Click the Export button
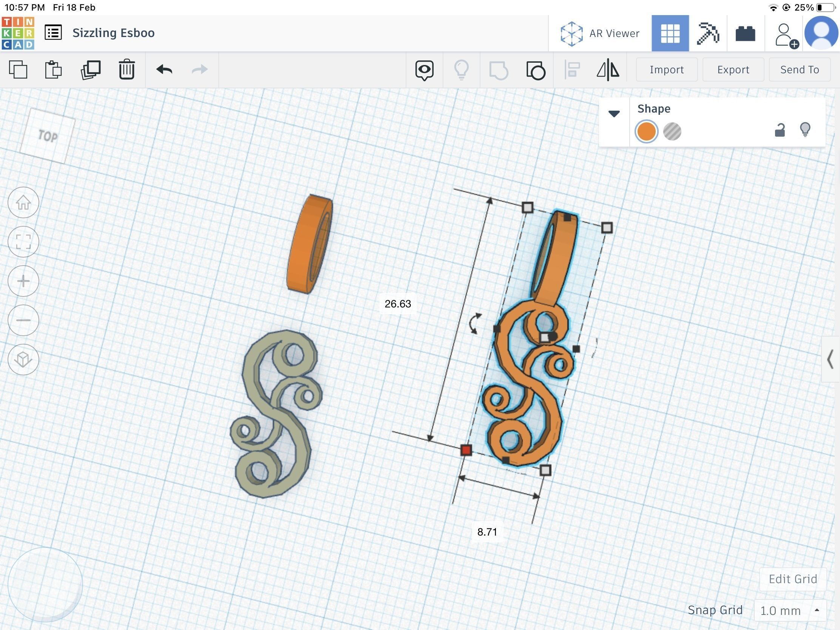This screenshot has width=840, height=630. pyautogui.click(x=733, y=69)
